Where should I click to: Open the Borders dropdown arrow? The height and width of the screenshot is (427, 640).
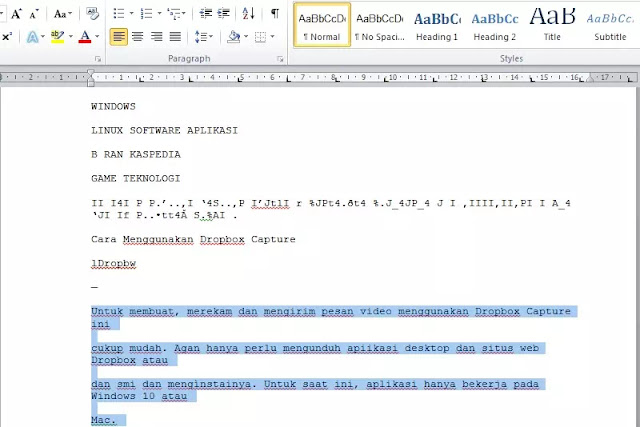[x=272, y=37]
